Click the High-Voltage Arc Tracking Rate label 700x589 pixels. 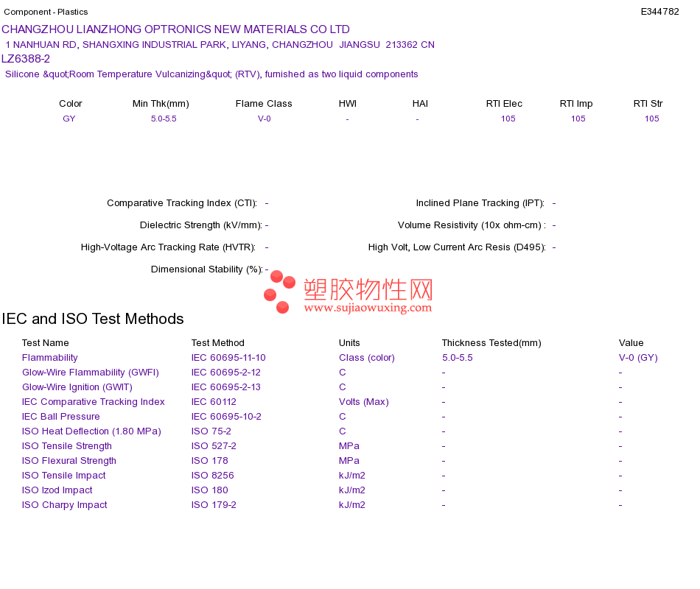(168, 247)
